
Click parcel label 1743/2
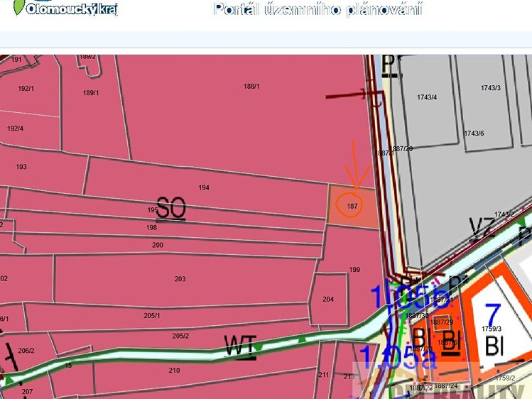[504, 214]
